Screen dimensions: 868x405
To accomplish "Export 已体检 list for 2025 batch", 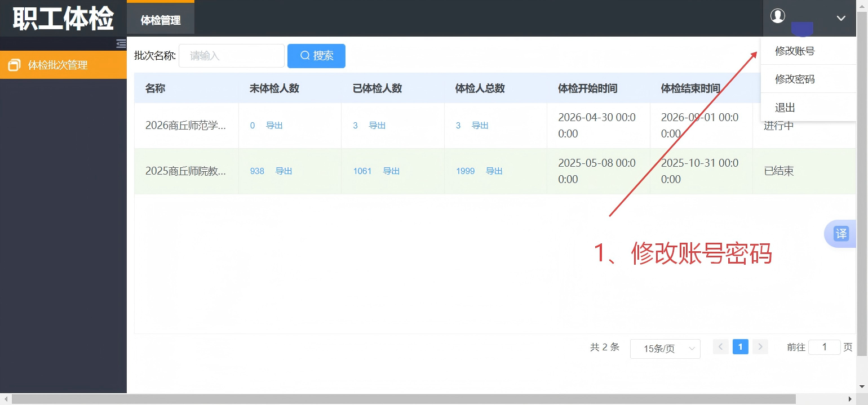I will pyautogui.click(x=391, y=171).
